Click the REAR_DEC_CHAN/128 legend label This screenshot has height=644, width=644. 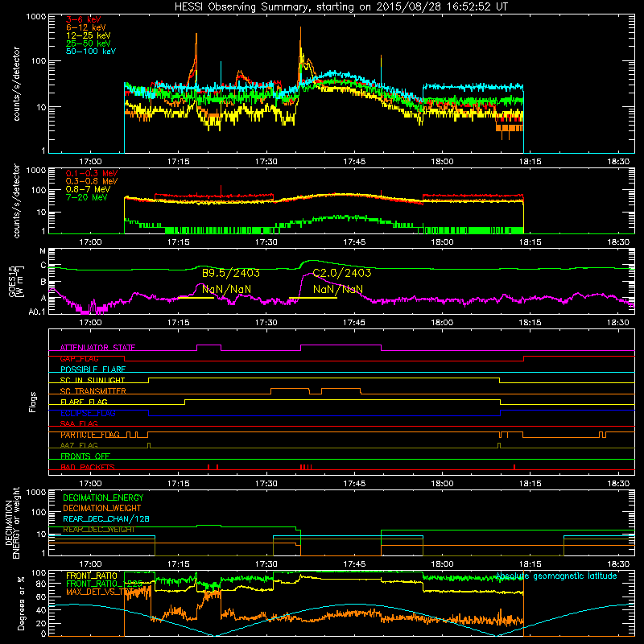coord(106,519)
